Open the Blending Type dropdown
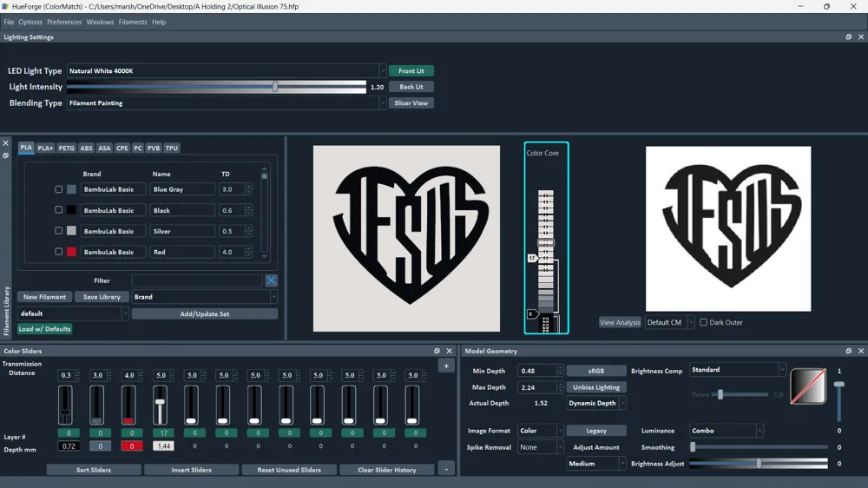Screen dimensions: 868x488 click(227, 103)
